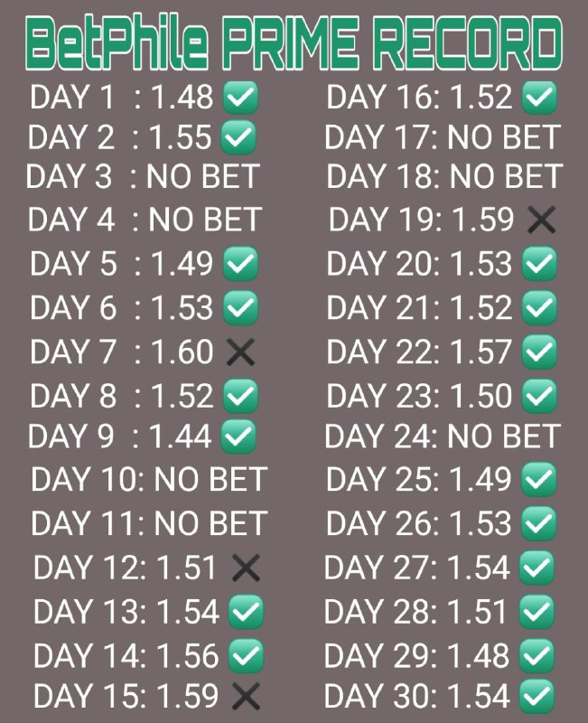
Task: Select the DAY 3 NO BET entry
Action: pyautogui.click(x=143, y=176)
